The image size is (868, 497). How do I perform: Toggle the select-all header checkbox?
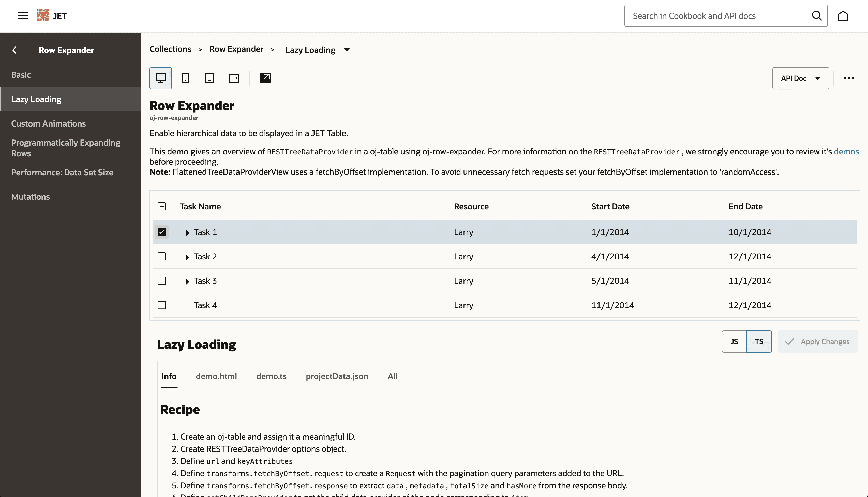[161, 206]
